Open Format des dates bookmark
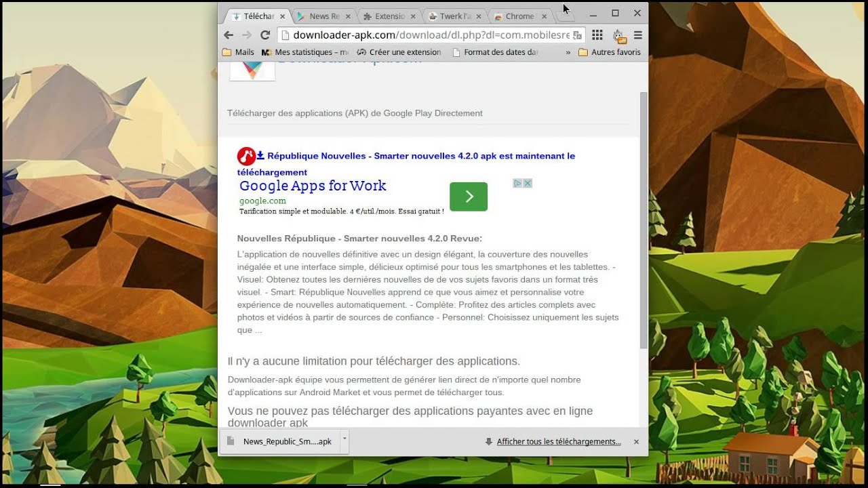868x488 pixels. [x=495, y=52]
